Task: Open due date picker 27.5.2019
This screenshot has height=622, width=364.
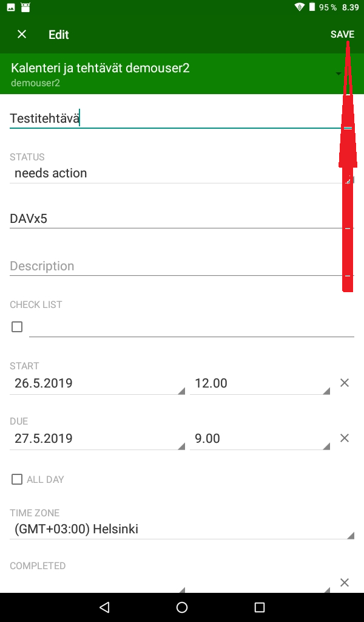Action: click(x=97, y=439)
